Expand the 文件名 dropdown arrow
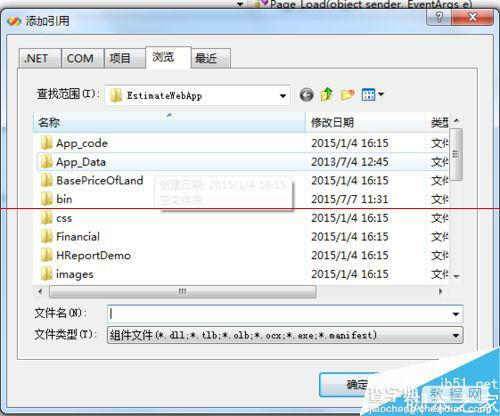 [x=456, y=314]
